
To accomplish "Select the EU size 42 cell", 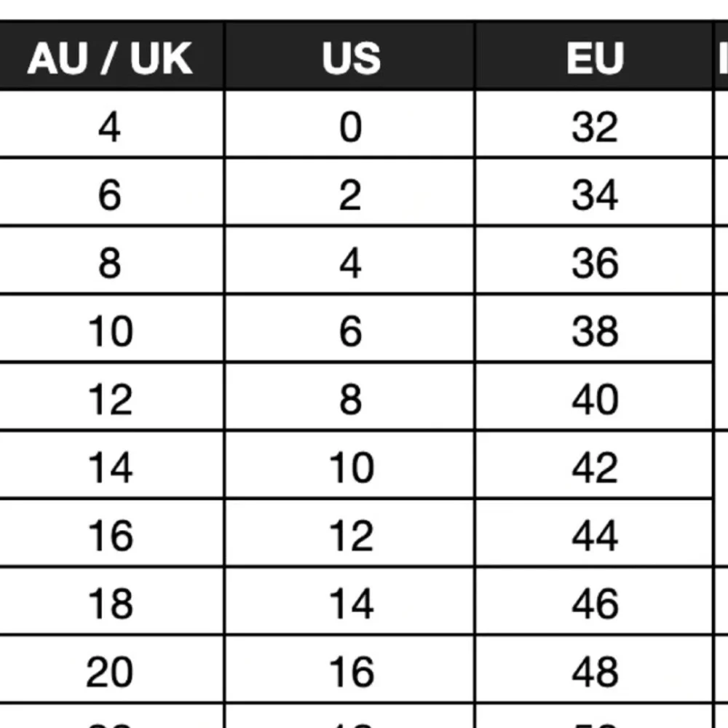I will [594, 464].
